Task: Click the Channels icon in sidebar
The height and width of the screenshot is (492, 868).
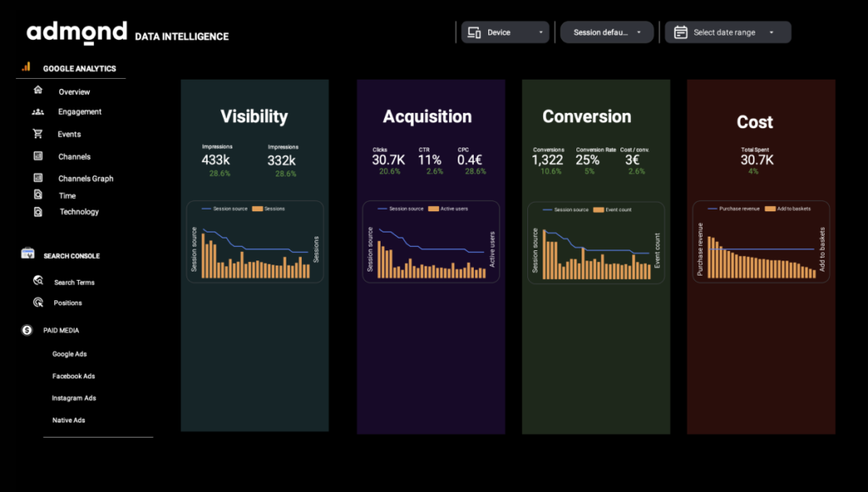Action: coord(38,156)
